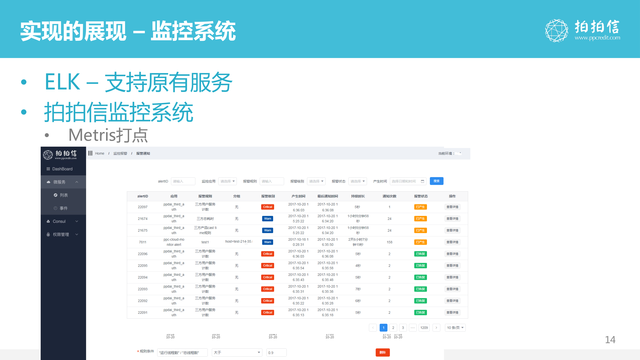
Task: Click the alertID input field
Action: pos(183,181)
